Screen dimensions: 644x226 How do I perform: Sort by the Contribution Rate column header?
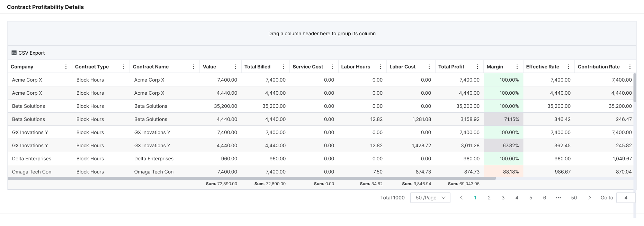(x=599, y=67)
